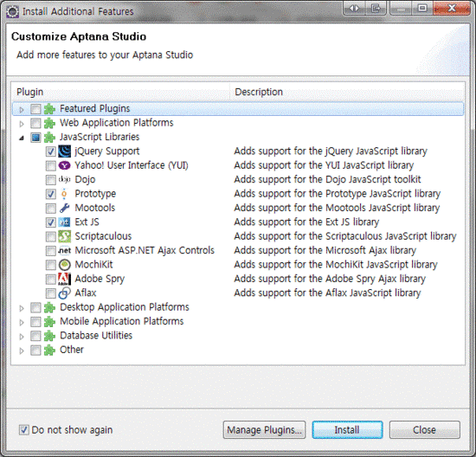Click the Install button
This screenshot has height=457, width=476.
(347, 429)
